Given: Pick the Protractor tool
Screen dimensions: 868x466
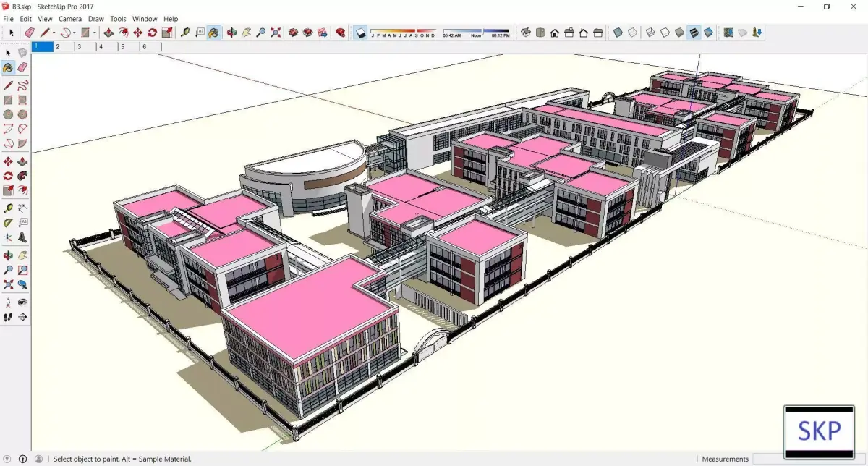Looking at the screenshot, I should point(8,222).
